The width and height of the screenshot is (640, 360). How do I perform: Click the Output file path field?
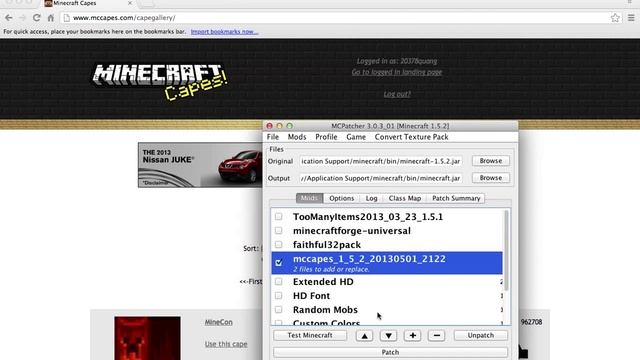pyautogui.click(x=380, y=178)
